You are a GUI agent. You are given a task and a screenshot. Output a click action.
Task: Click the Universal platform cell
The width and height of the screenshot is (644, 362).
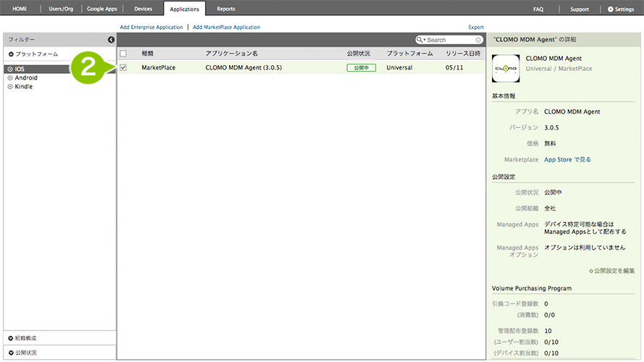(399, 68)
